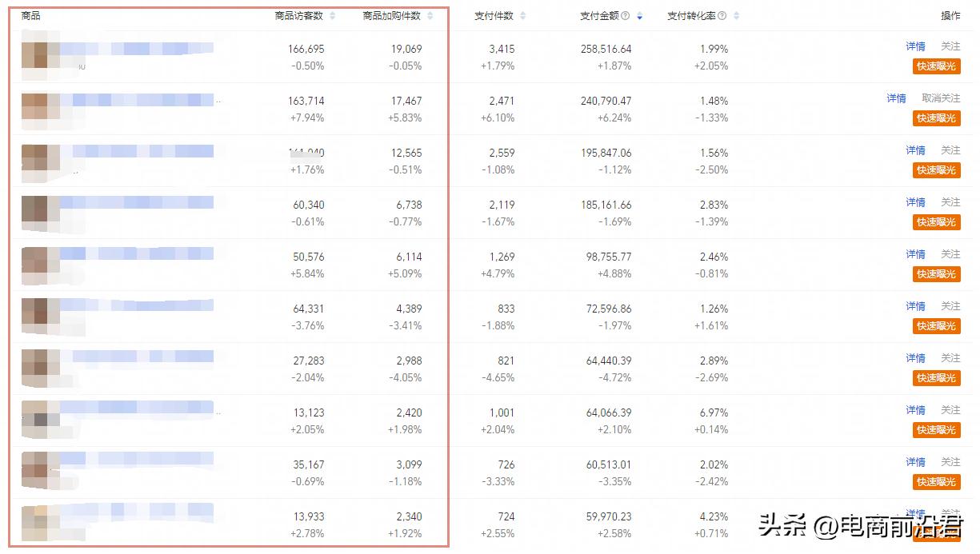This screenshot has height=554, width=980.
Task: Click 取消关注 on the second product
Action: pos(941,98)
